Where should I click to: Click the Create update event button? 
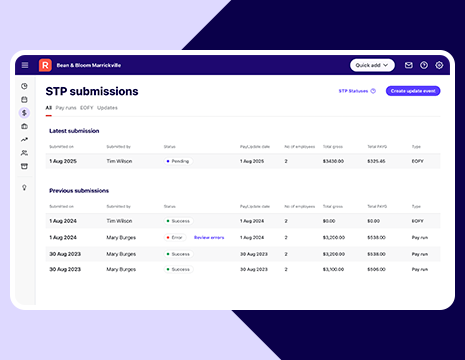click(413, 91)
